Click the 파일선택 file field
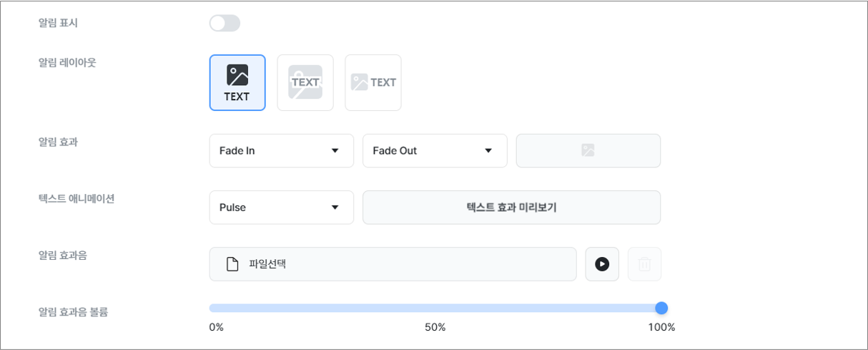Viewport: 868px width, 350px height. point(393,264)
